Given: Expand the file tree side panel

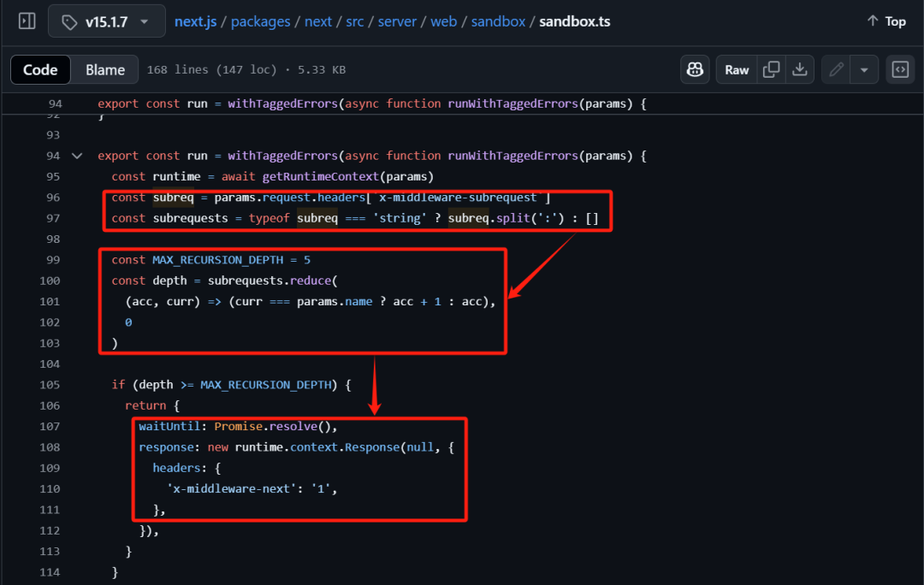Looking at the screenshot, I should 27,21.
